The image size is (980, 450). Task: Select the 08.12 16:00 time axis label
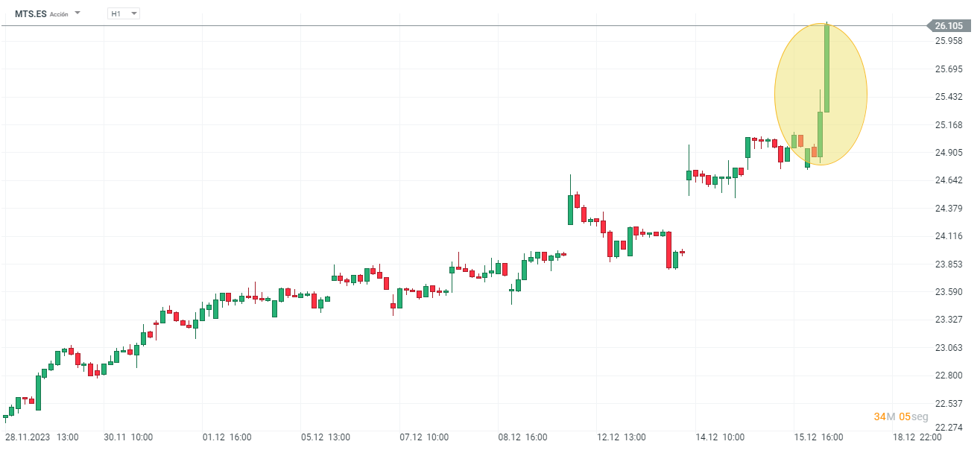click(x=522, y=437)
